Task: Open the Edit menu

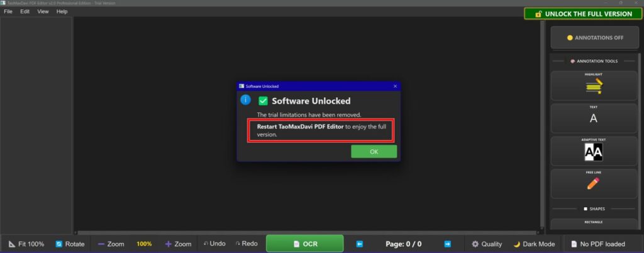Action: pos(25,11)
